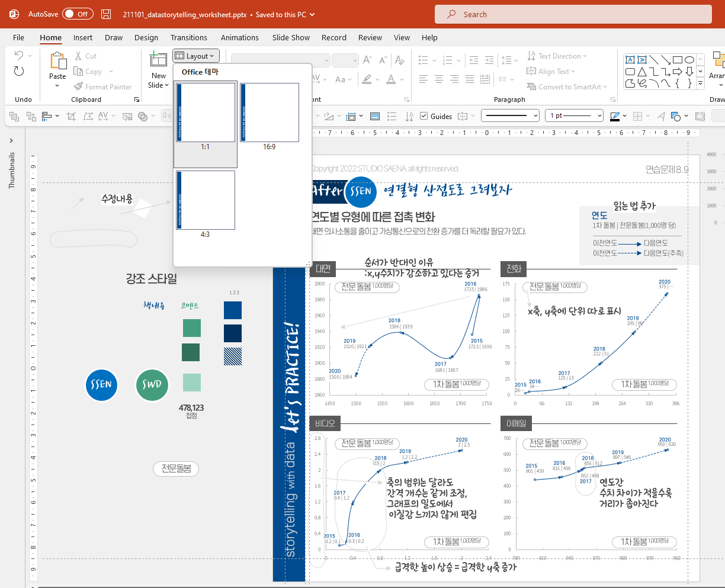Screen dimensions: 725x588
Task: Click the Paste clipboard icon
Action: (57, 62)
